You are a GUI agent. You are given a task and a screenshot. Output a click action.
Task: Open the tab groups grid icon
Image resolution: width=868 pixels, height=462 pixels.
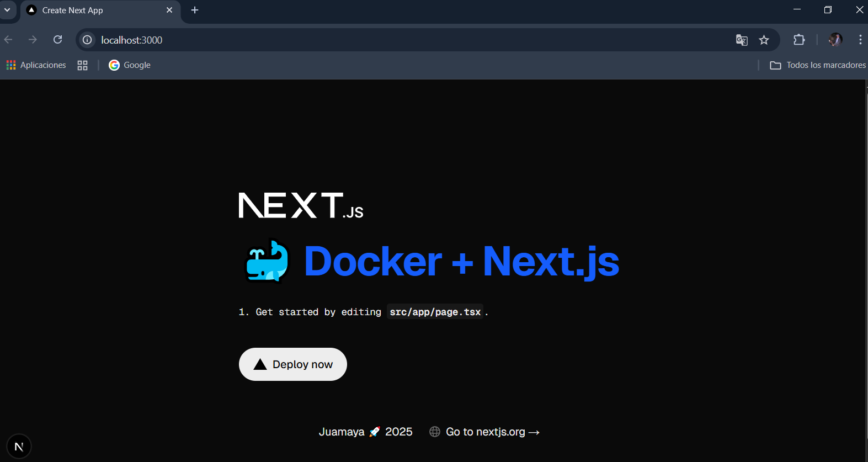pyautogui.click(x=82, y=65)
